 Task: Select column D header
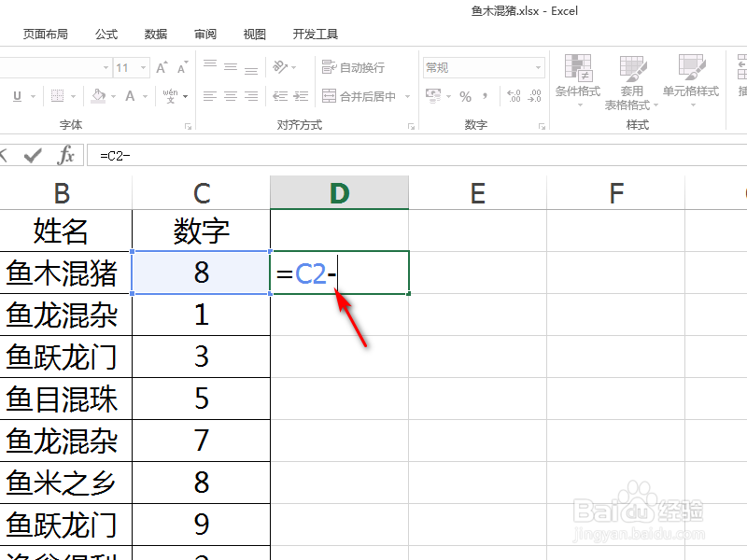pyautogui.click(x=339, y=193)
